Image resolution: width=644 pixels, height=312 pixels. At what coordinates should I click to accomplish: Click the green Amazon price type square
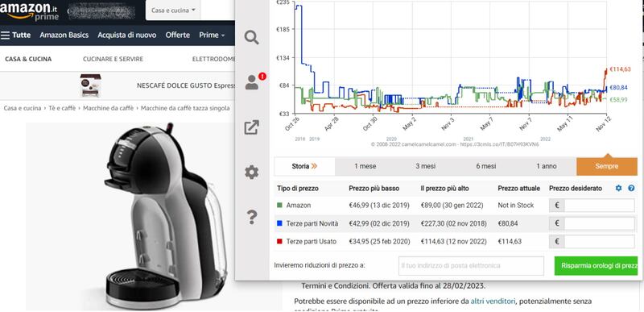tap(279, 205)
